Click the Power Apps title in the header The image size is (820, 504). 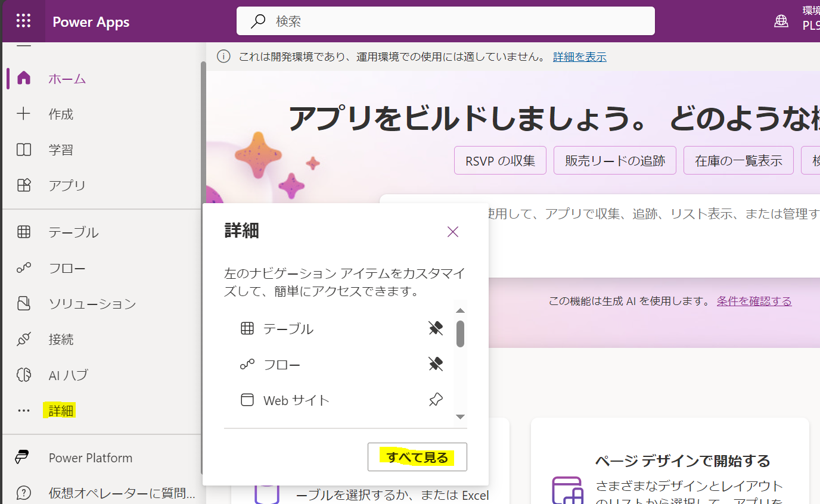(x=91, y=22)
